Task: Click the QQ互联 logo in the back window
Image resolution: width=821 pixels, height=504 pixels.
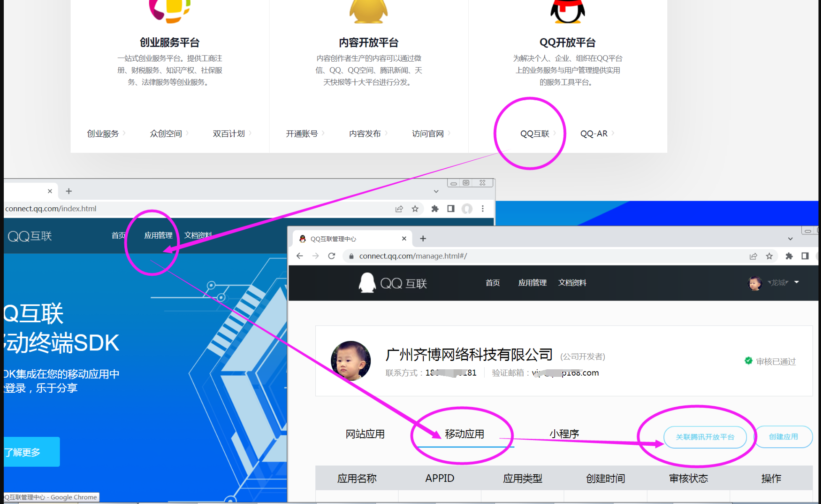Action: click(x=29, y=236)
